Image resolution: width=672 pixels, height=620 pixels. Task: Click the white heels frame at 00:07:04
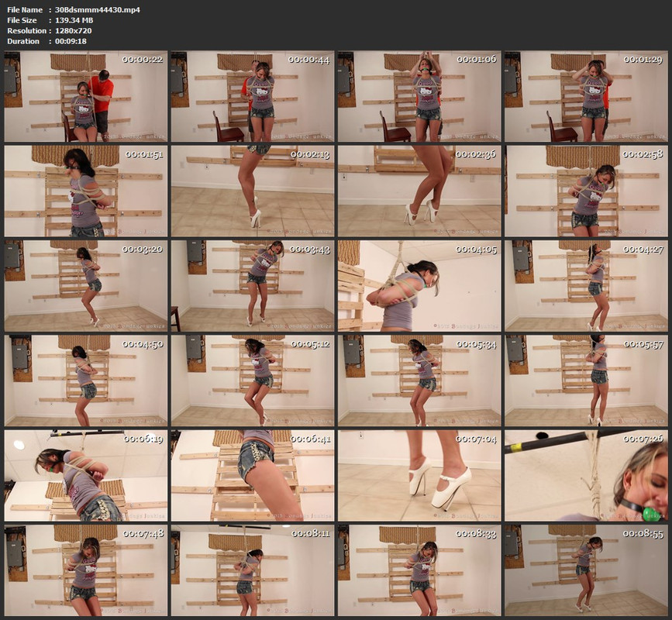[419, 476]
